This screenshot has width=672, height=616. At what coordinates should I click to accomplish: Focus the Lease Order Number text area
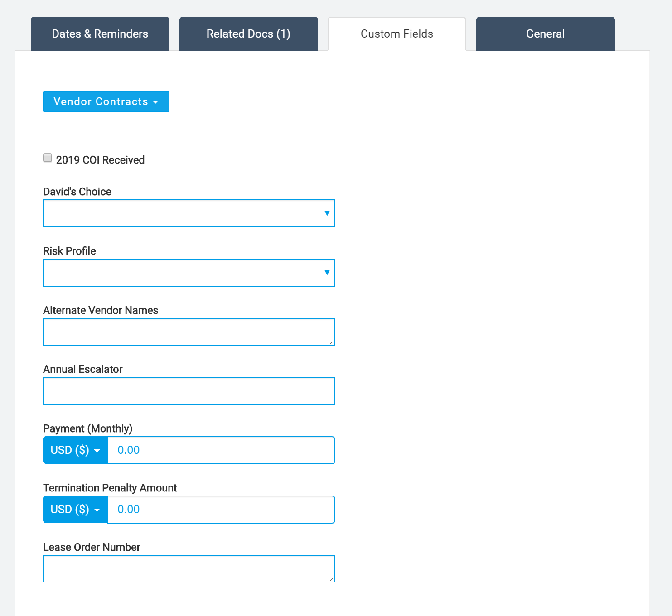(x=189, y=569)
